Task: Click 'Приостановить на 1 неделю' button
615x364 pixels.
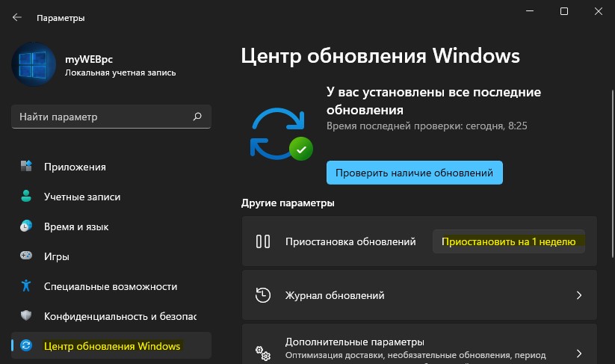Action: click(509, 241)
